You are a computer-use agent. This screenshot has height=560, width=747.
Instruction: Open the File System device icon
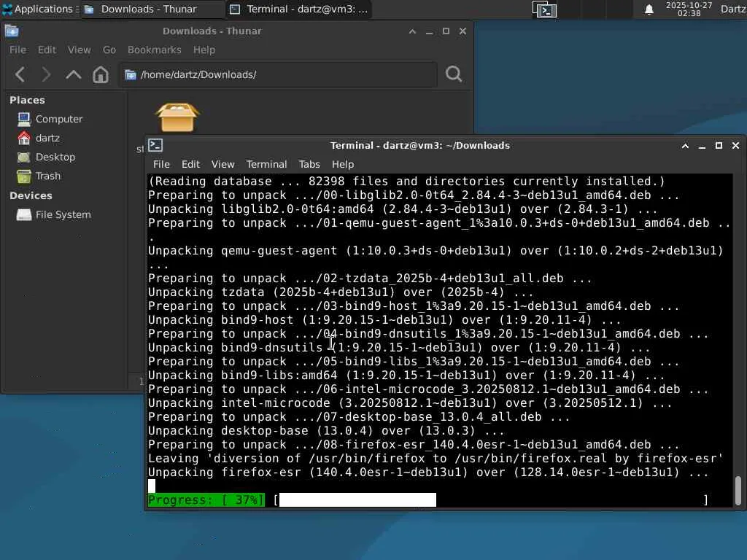pyautogui.click(x=24, y=215)
